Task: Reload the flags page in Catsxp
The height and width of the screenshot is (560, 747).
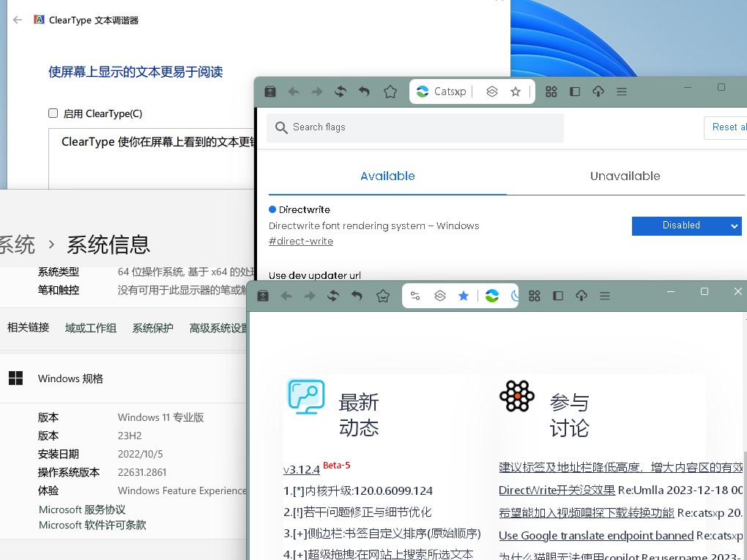Action: tap(340, 92)
